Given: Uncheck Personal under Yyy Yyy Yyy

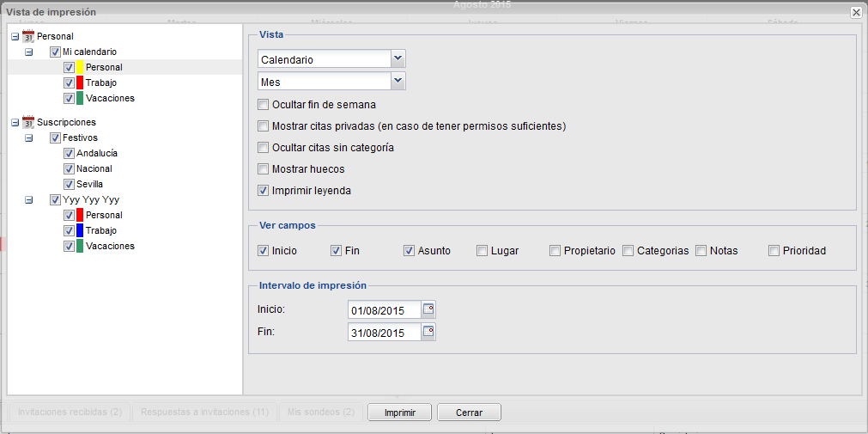Looking at the screenshot, I should point(69,215).
